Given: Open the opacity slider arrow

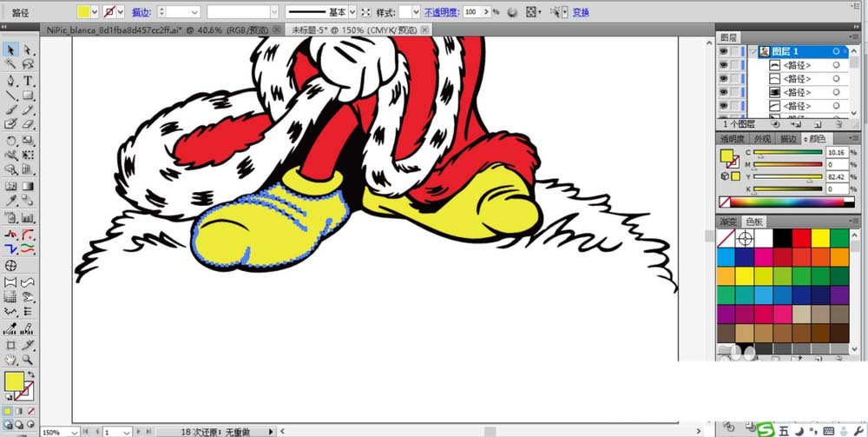Looking at the screenshot, I should tap(487, 12).
